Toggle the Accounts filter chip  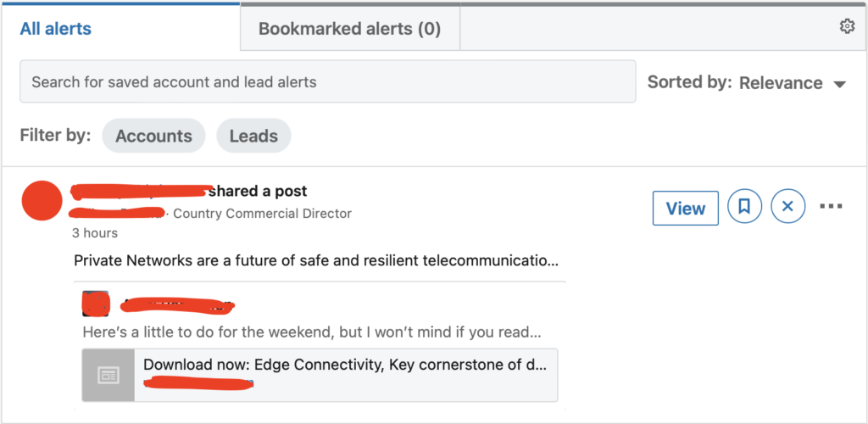coord(153,136)
